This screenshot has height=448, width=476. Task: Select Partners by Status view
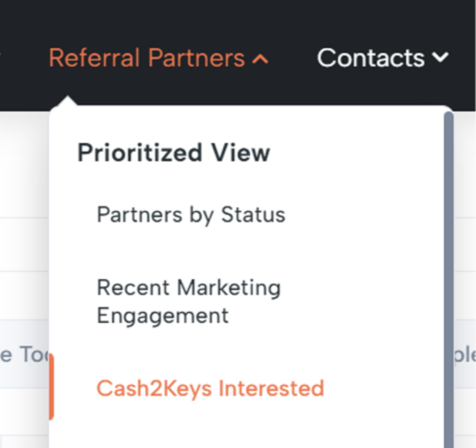pos(191,215)
